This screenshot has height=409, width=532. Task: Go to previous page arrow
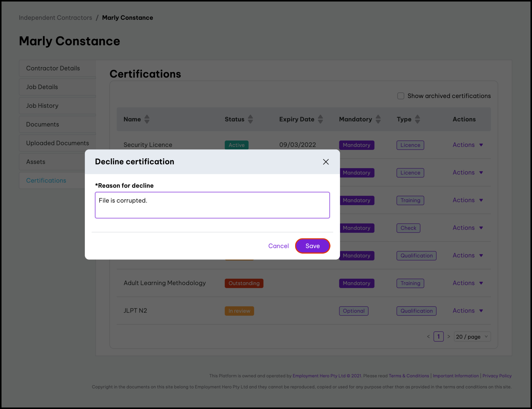(x=428, y=337)
